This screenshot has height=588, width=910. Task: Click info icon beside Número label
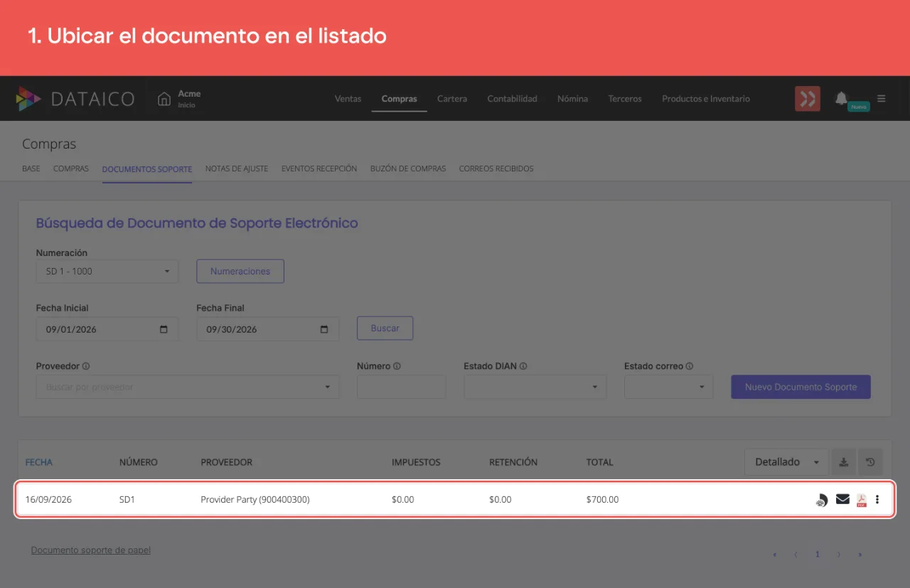coord(397,366)
